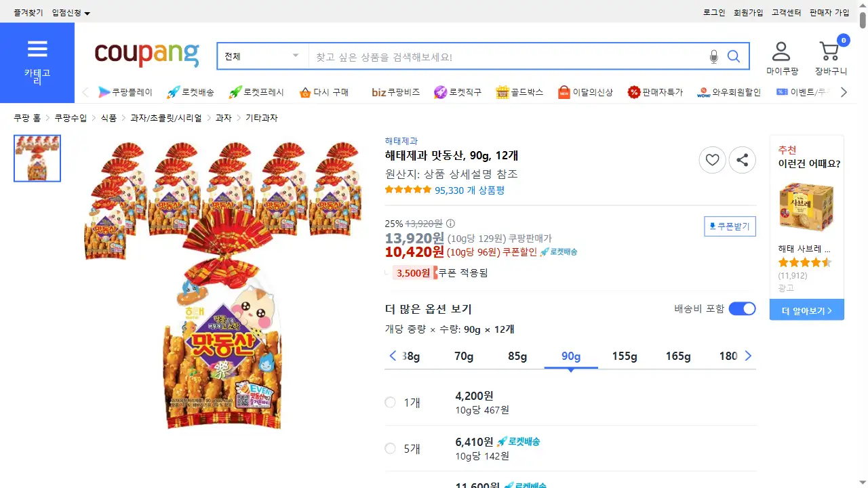
Task: Open 쿠팡플레이 in the shortcut bar
Action: pyautogui.click(x=125, y=92)
